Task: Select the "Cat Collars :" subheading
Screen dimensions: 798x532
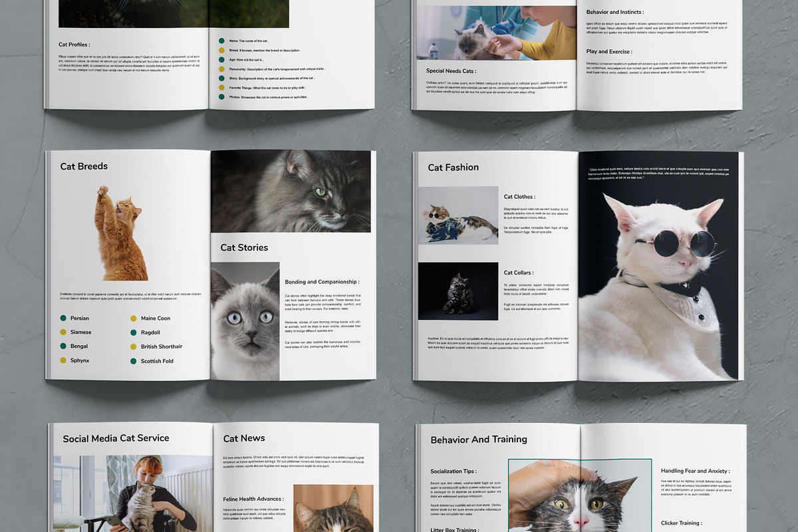Action: pyautogui.click(x=519, y=273)
